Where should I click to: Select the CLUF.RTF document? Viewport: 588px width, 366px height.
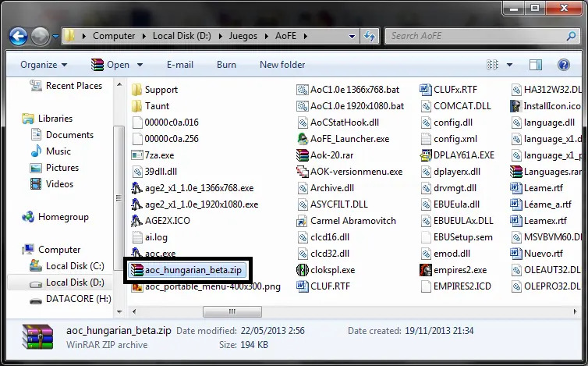pyautogui.click(x=324, y=286)
